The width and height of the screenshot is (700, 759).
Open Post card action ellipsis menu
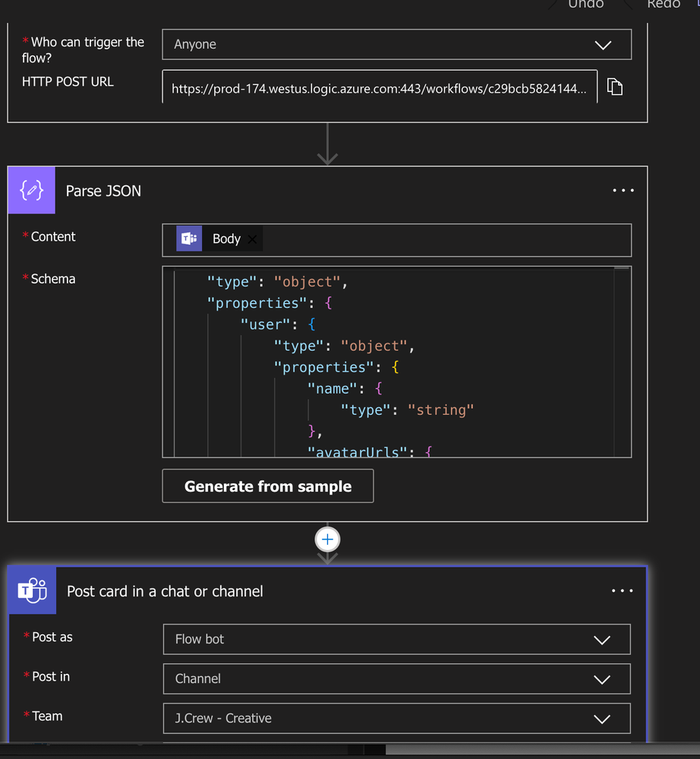point(622,590)
